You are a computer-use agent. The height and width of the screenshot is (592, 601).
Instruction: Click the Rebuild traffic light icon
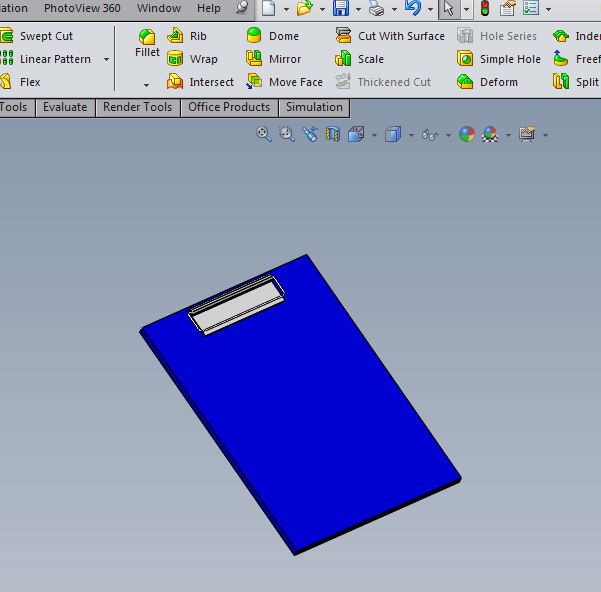[485, 8]
